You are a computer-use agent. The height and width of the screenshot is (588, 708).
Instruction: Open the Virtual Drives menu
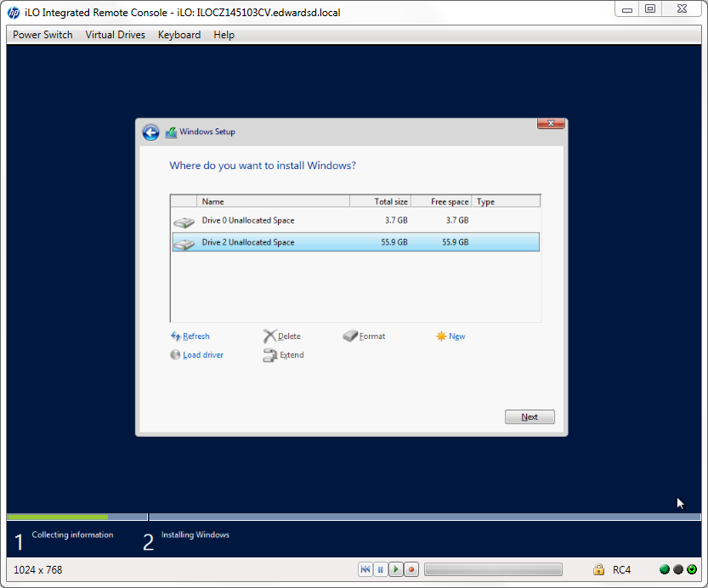point(115,35)
